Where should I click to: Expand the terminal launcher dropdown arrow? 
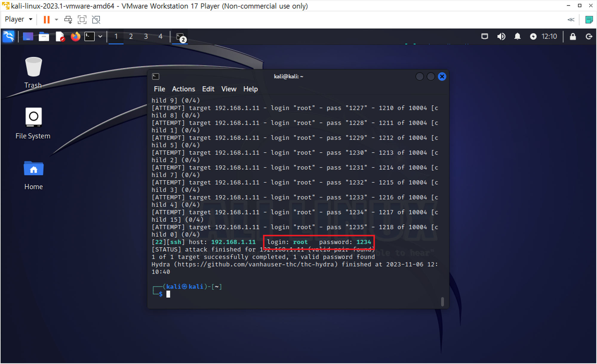pyautogui.click(x=100, y=36)
